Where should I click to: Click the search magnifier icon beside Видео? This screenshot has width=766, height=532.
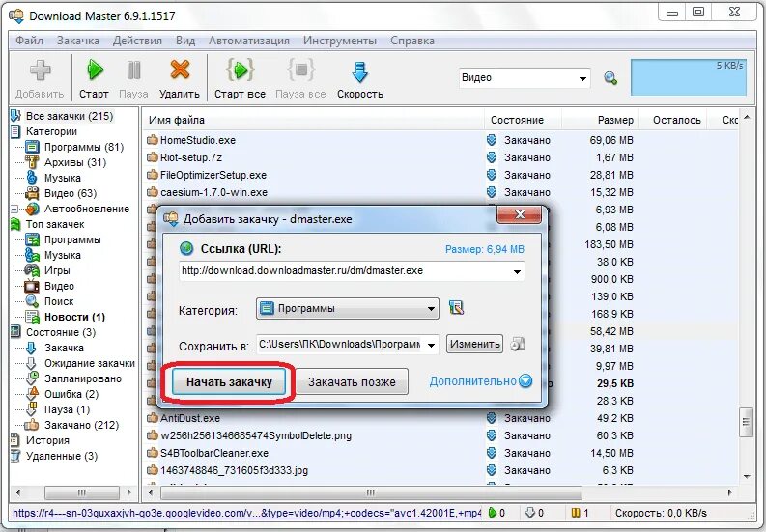click(x=610, y=78)
